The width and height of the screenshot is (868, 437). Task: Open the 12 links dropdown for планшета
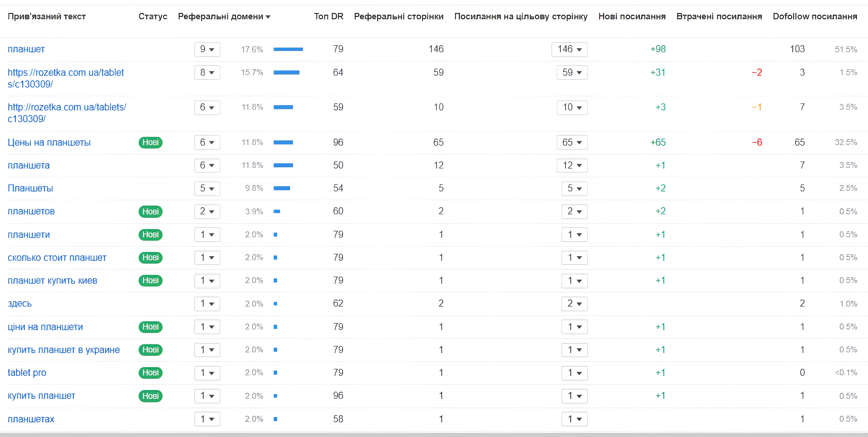pos(572,165)
